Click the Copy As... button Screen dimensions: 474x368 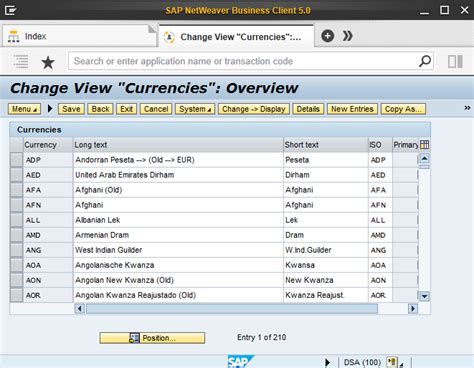pos(403,109)
